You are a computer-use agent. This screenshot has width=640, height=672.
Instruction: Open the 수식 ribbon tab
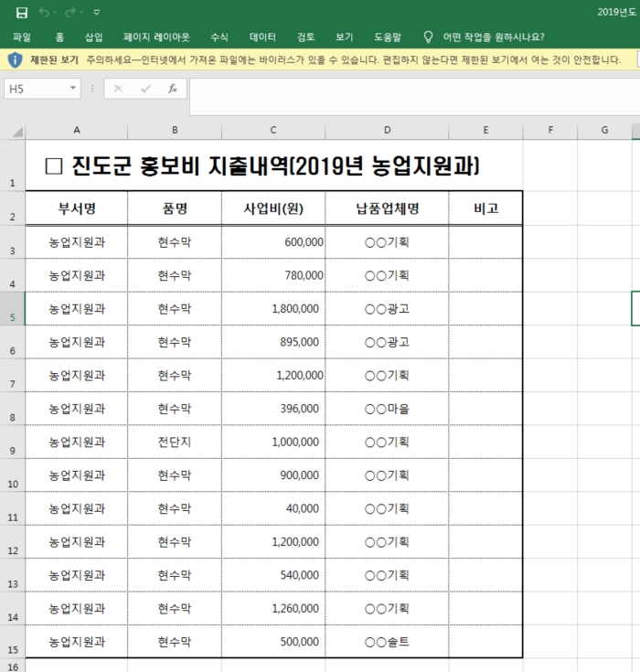click(219, 37)
